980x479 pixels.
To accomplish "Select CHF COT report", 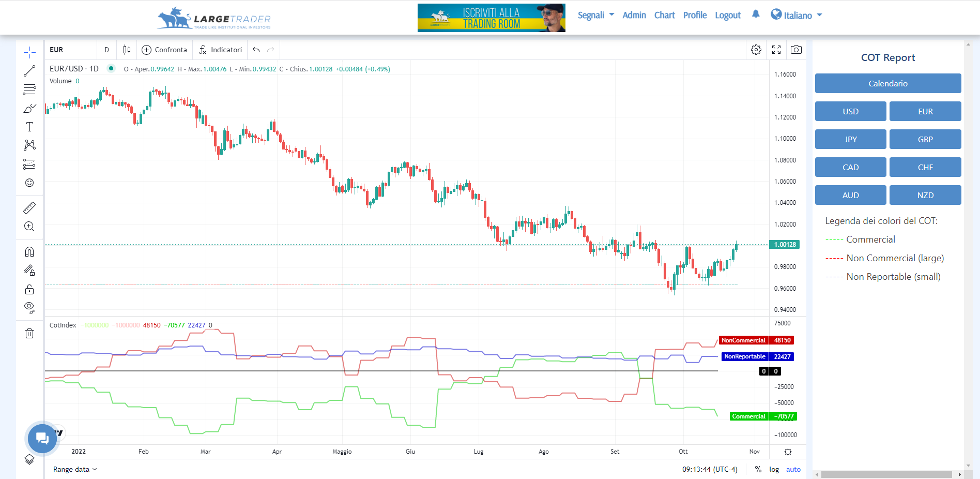I will coord(925,167).
